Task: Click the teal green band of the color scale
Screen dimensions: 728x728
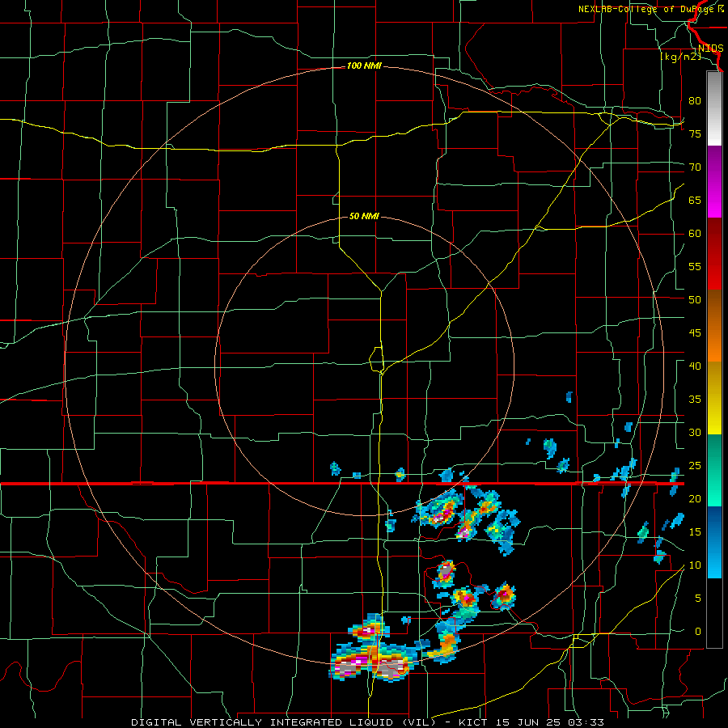Action: coord(714,470)
